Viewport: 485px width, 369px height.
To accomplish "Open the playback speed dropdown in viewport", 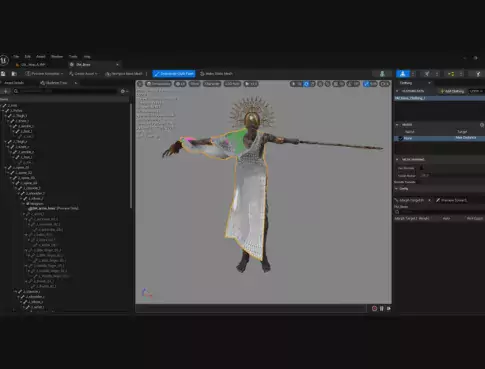I will click(x=251, y=84).
